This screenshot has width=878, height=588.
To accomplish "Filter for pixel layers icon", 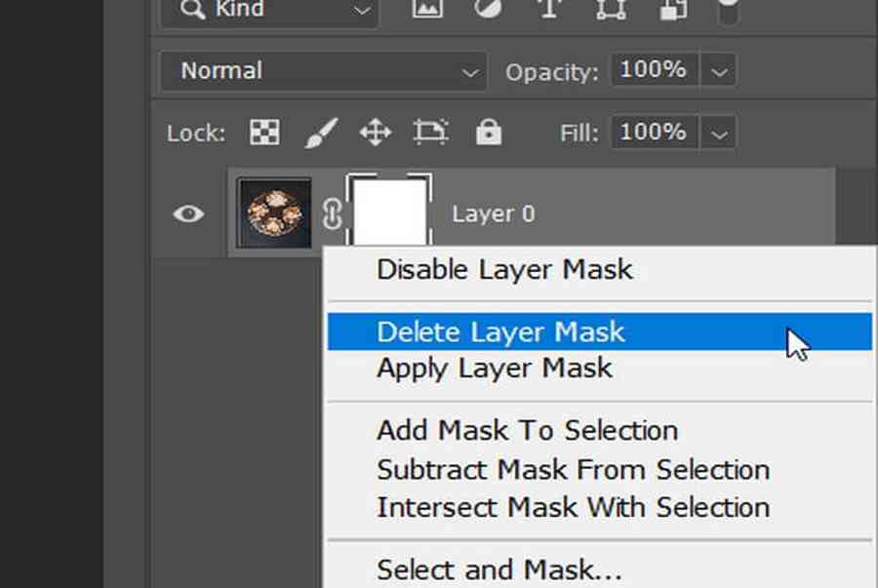I will (425, 10).
